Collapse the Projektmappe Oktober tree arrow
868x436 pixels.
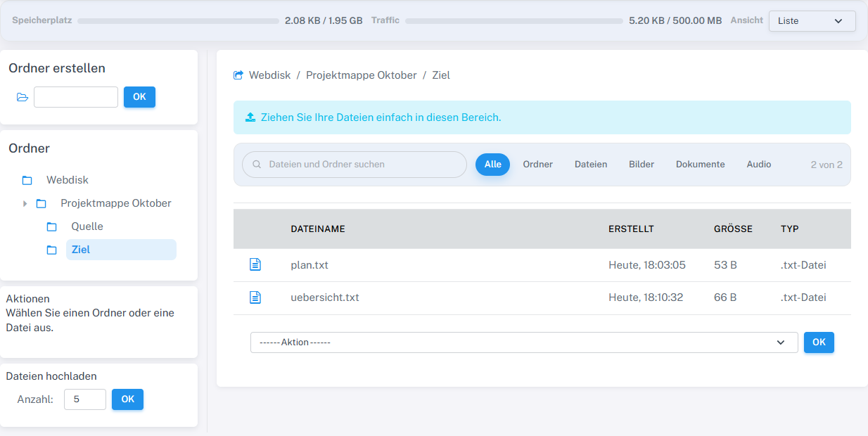coord(25,203)
